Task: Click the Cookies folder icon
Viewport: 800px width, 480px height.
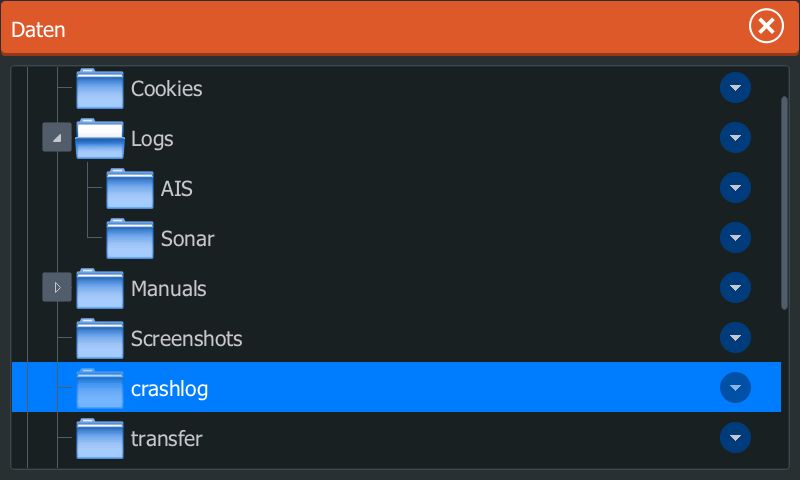Action: [99, 89]
